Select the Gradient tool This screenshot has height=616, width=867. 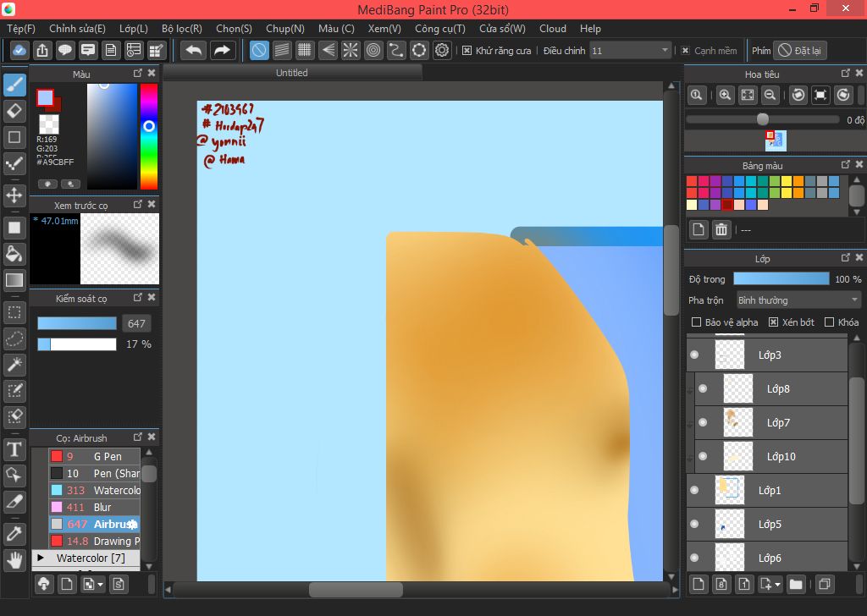point(15,279)
